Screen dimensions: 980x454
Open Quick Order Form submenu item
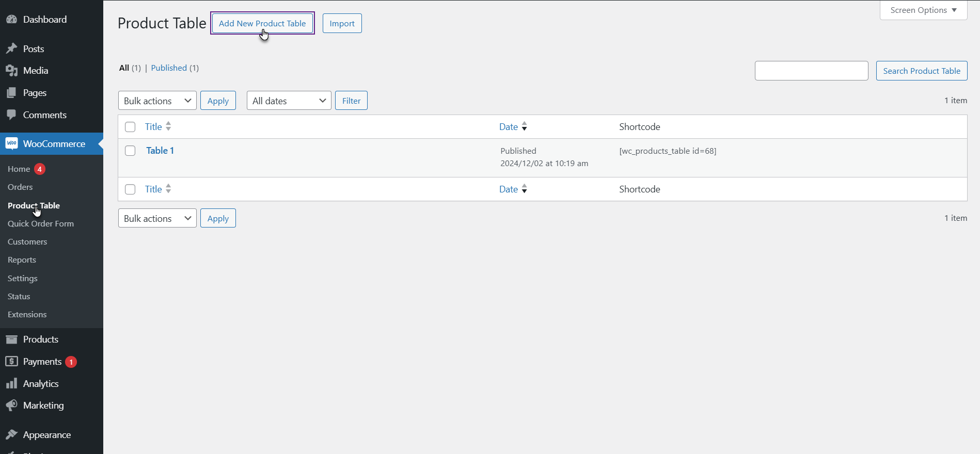pyautogui.click(x=41, y=223)
